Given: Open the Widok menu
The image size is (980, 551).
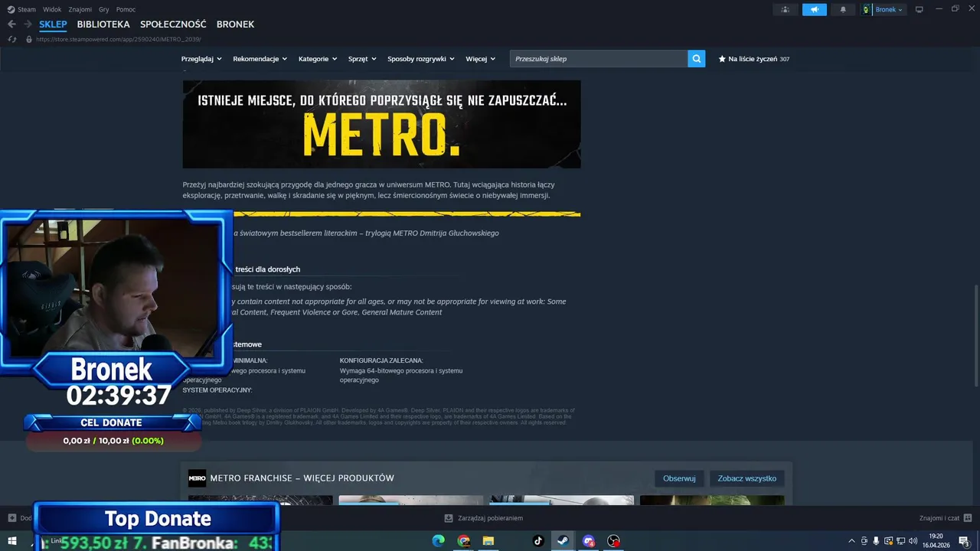Looking at the screenshot, I should [52, 10].
